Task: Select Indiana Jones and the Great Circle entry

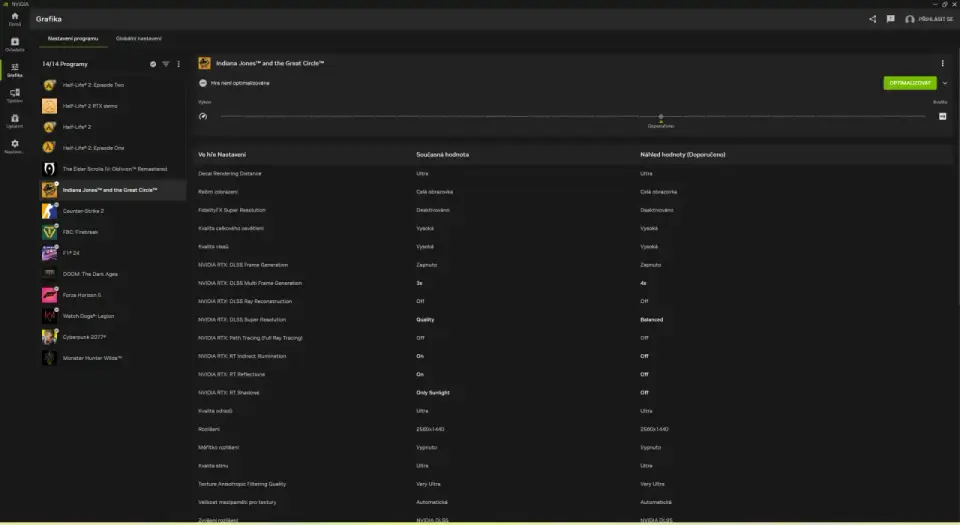Action: pyautogui.click(x=113, y=190)
